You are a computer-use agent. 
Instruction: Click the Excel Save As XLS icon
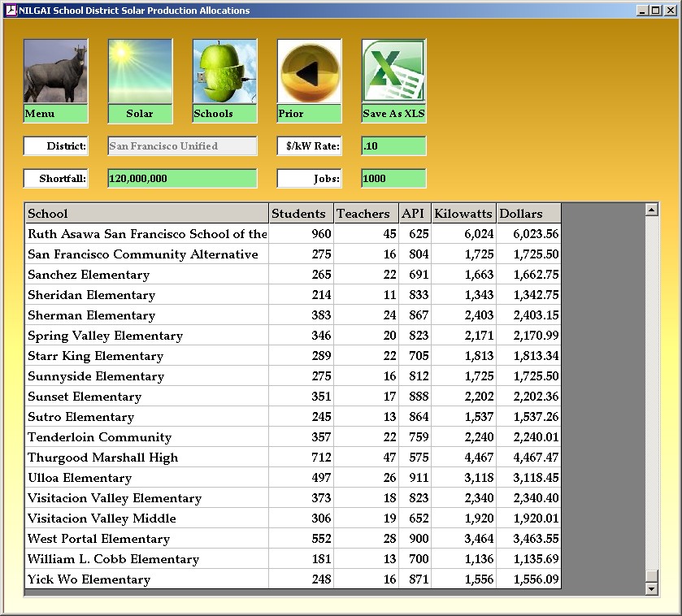393,72
